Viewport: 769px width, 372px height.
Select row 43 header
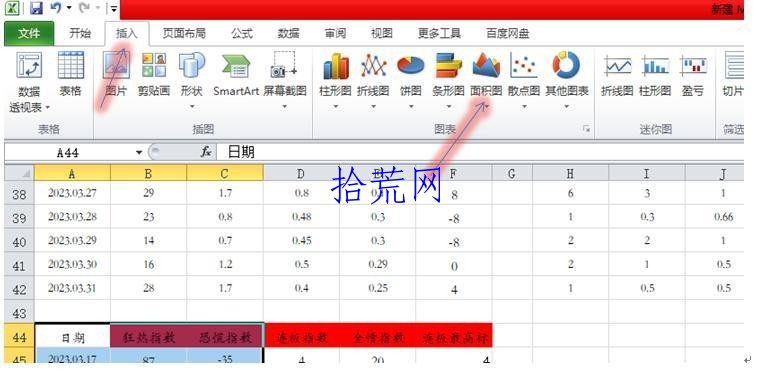coord(19,312)
